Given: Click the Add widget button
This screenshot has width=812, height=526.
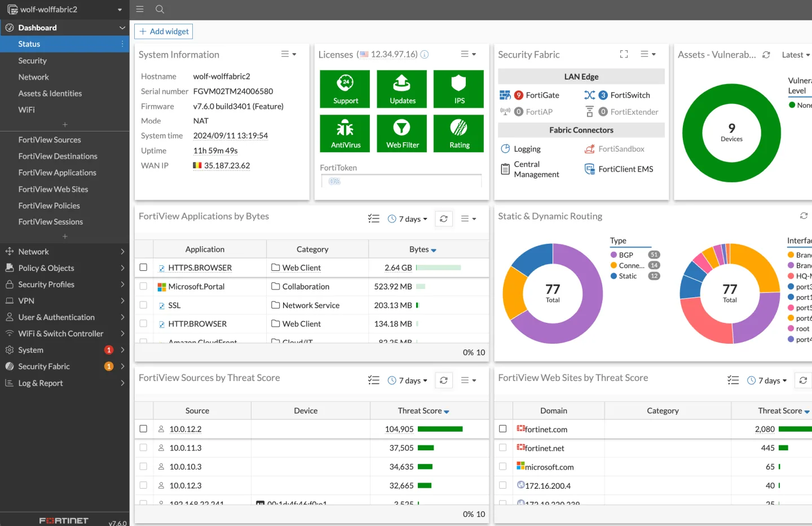Looking at the screenshot, I should click(164, 32).
